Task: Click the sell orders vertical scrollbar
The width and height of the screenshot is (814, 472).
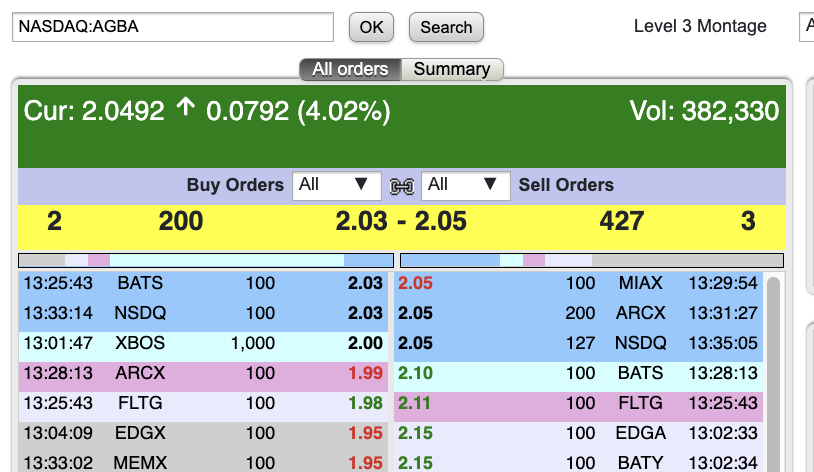Action: click(x=774, y=374)
